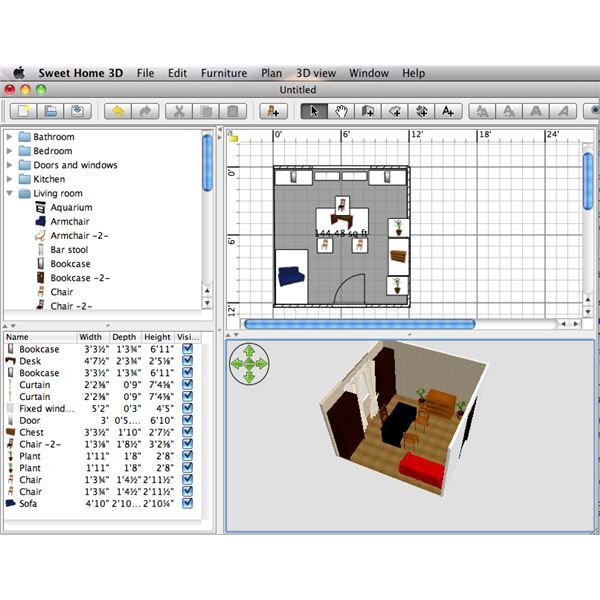Click left arrow on 3D navigation pad
Viewport: 600px width, 600px height.
(x=236, y=363)
